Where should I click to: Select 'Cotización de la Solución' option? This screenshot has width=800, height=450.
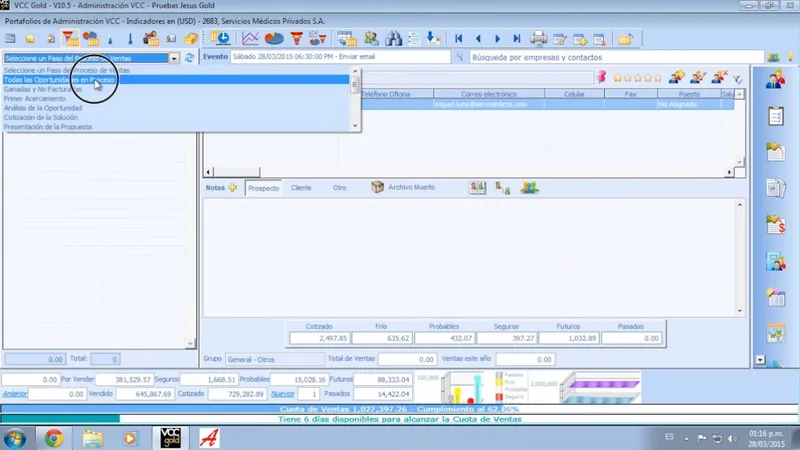click(176, 117)
